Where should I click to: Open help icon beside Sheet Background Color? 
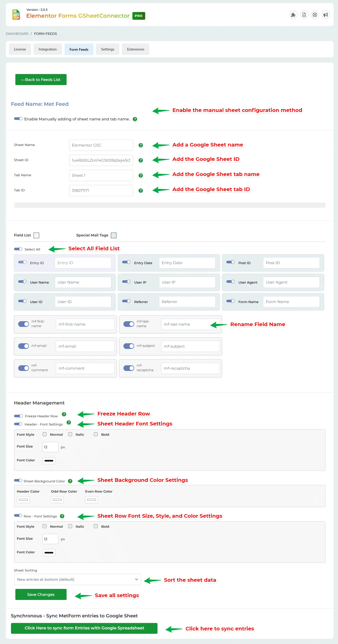[x=70, y=481]
